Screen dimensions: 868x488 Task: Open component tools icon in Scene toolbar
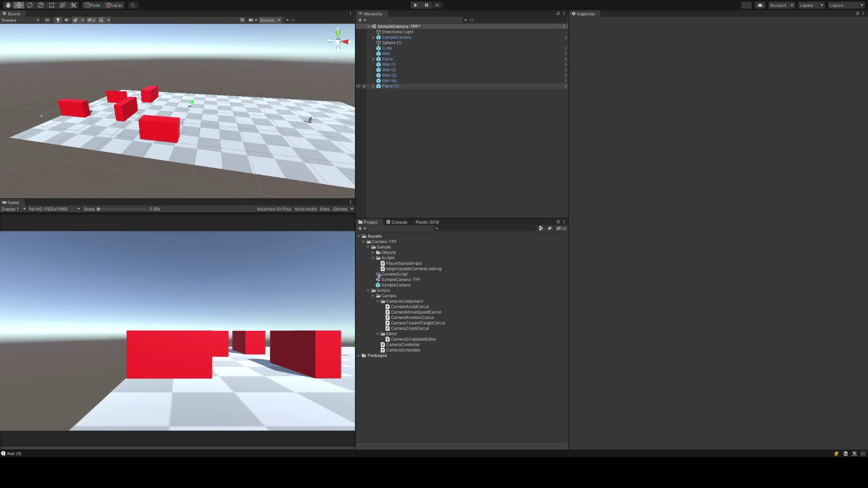242,20
